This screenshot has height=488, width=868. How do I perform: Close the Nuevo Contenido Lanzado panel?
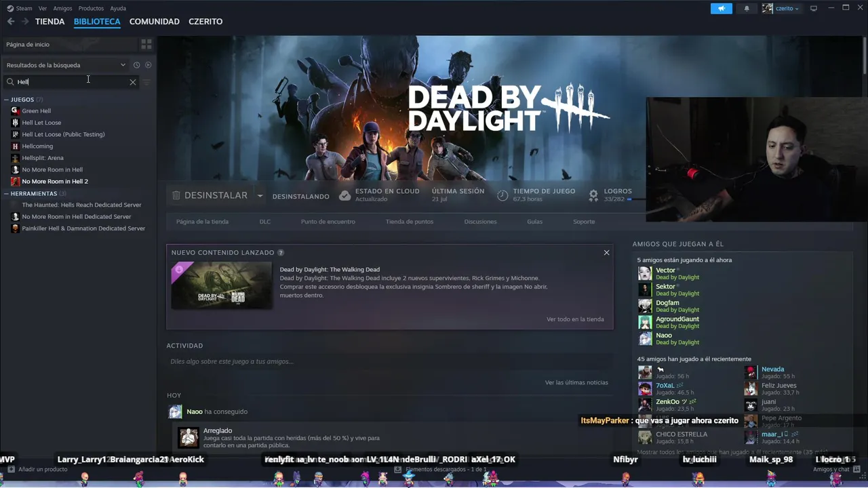tap(606, 253)
